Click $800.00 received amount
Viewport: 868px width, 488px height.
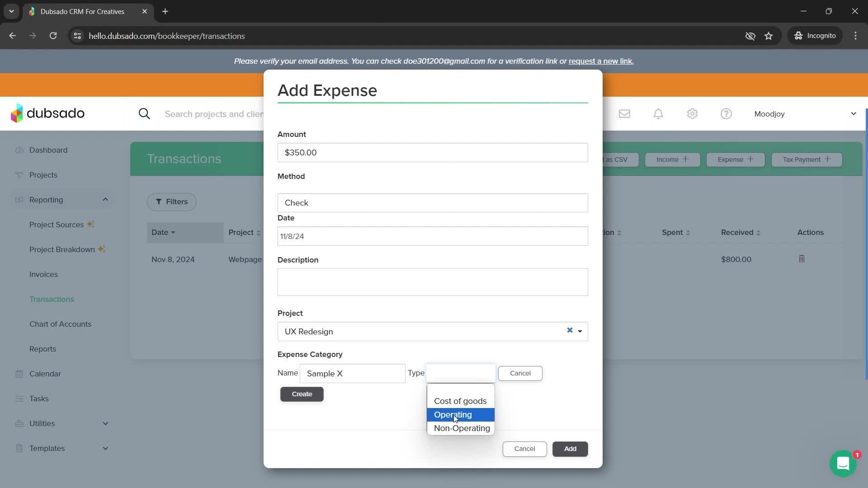pos(736,259)
